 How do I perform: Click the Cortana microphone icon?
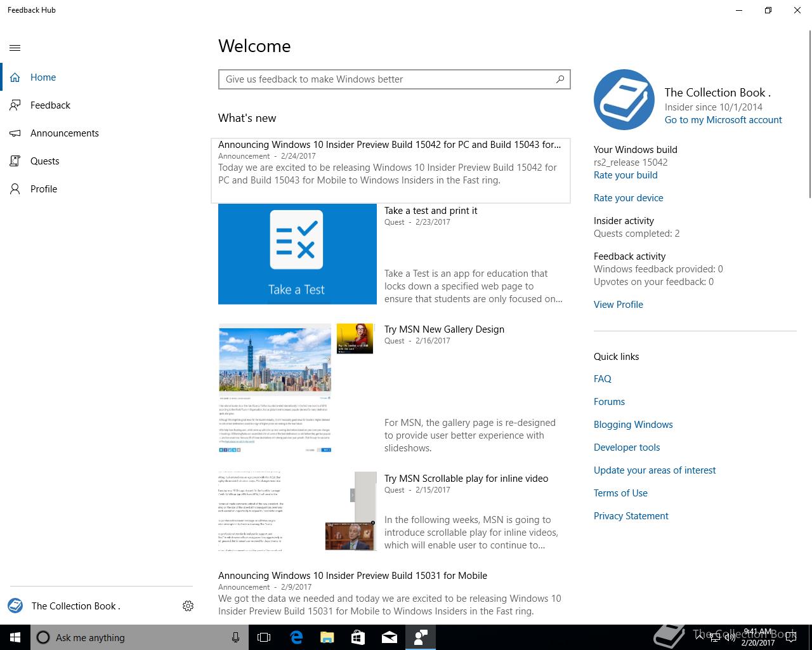(x=235, y=637)
